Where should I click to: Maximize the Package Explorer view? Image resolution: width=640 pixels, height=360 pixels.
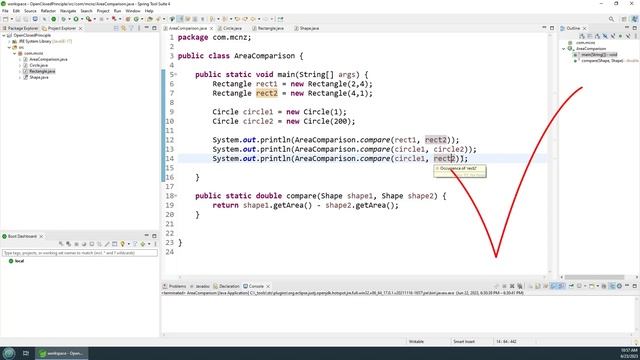click(x=154, y=28)
